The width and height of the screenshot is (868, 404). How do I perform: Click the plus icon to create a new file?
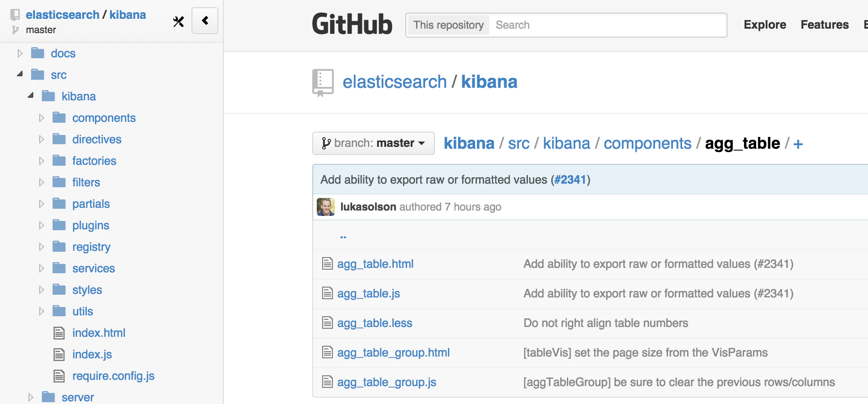[x=798, y=144]
